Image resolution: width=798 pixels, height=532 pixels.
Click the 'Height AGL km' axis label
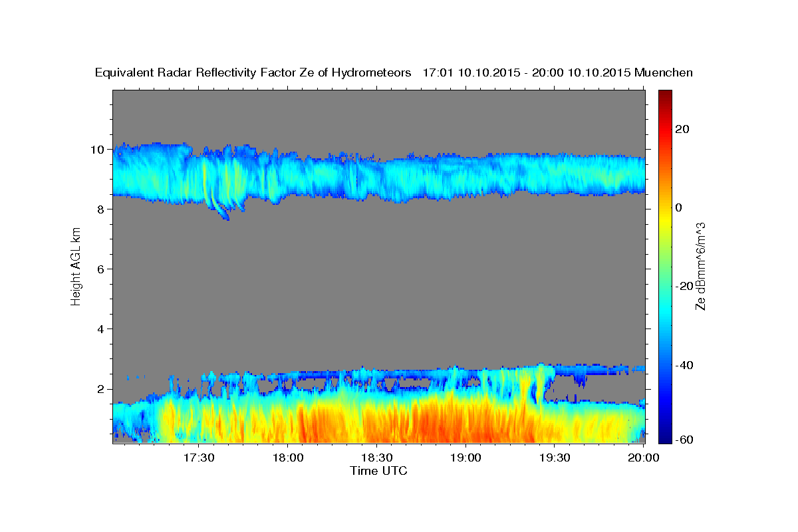[76, 267]
